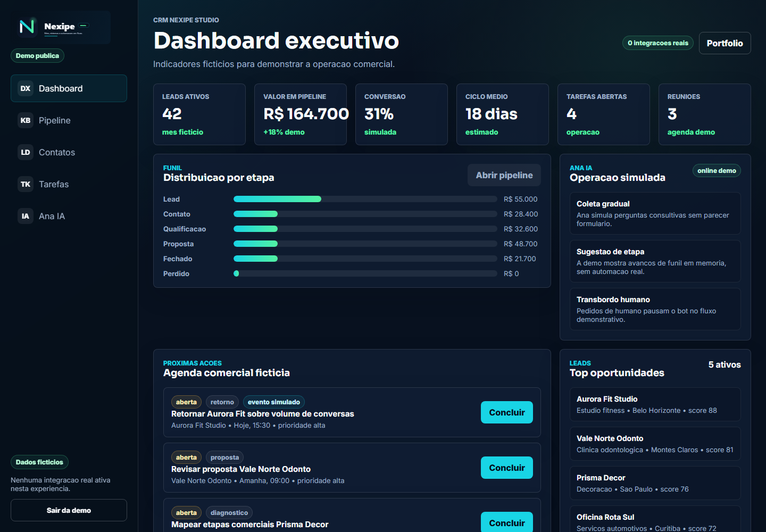Click the 0 integracoes reais badge
Screen dimensions: 766x532
pos(658,43)
